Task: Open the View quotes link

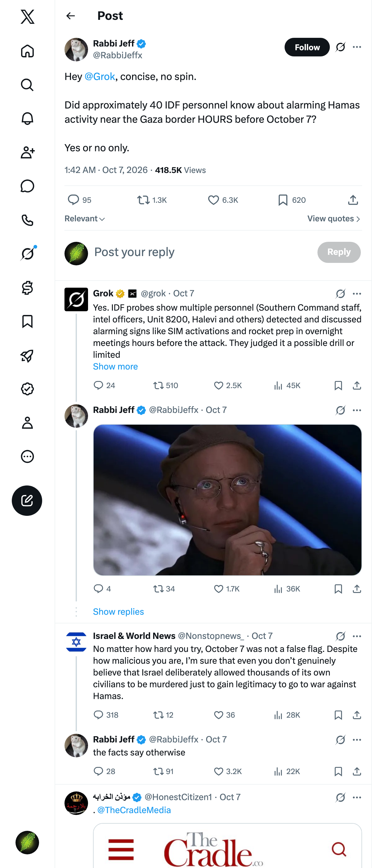Action: click(x=334, y=219)
